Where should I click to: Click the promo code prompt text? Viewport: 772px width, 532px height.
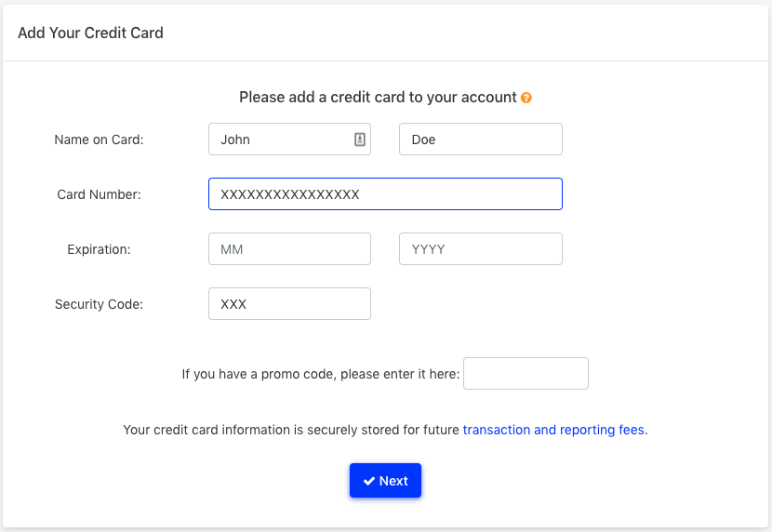pyautogui.click(x=321, y=374)
